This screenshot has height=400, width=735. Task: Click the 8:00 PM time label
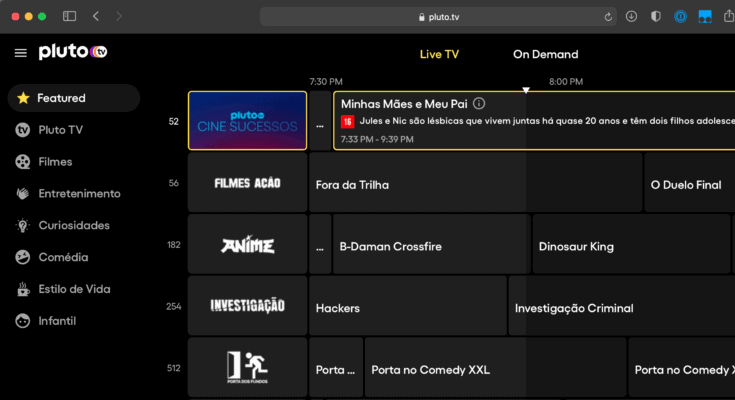566,82
